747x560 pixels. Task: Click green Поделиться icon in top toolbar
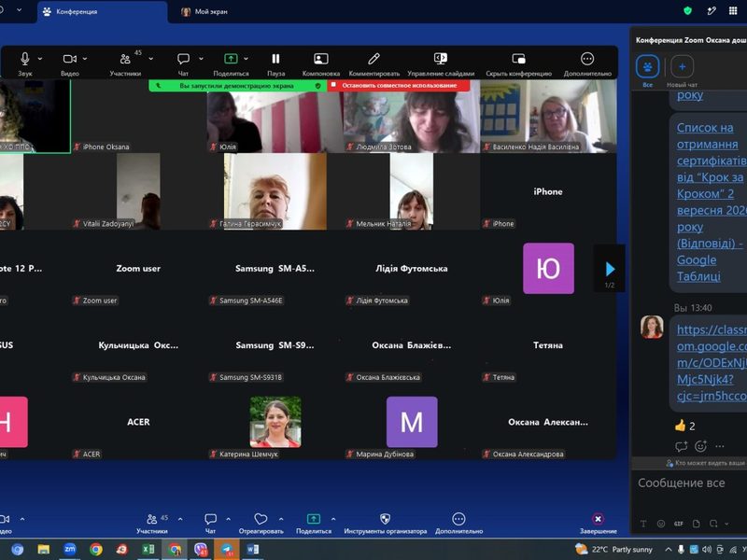(231, 59)
